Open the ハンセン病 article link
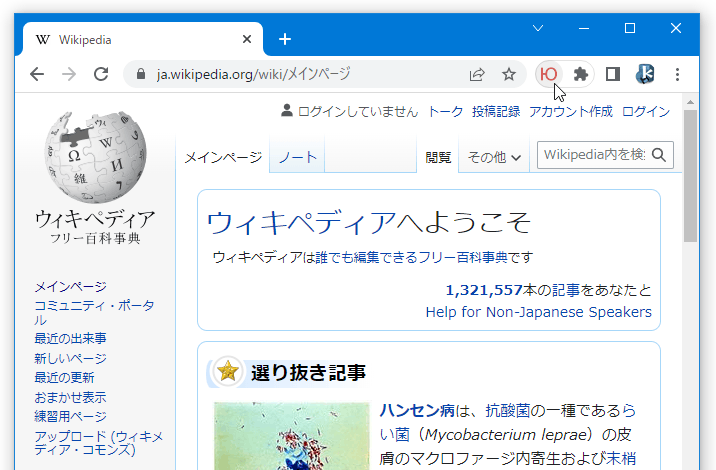716x470 pixels. (x=417, y=410)
